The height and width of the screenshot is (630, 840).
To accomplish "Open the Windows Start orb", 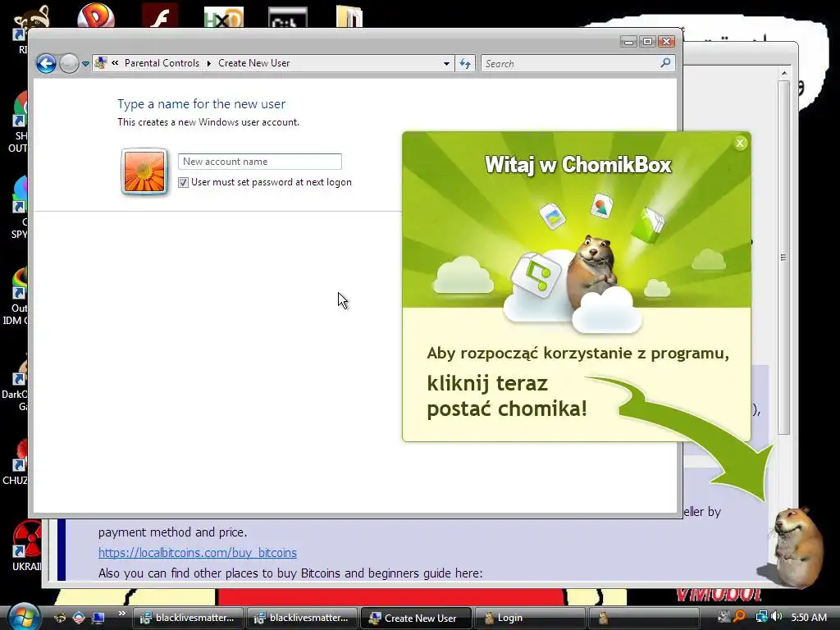I will [23, 617].
